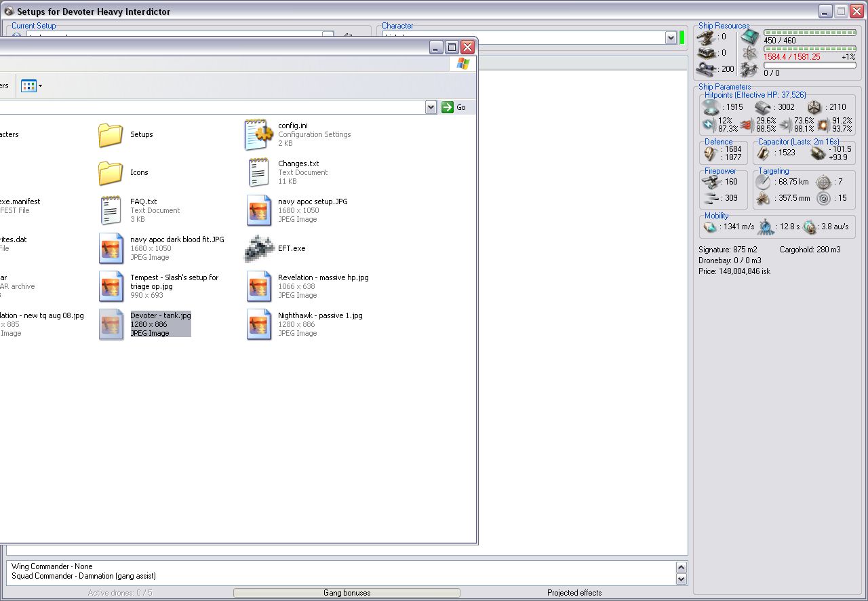
Task: Click the CPU usage progress bar
Action: pos(810,33)
